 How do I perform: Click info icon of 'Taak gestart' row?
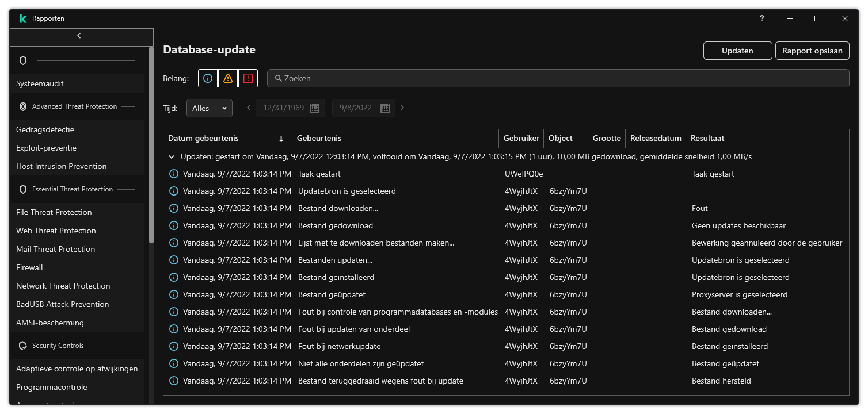[x=174, y=174]
